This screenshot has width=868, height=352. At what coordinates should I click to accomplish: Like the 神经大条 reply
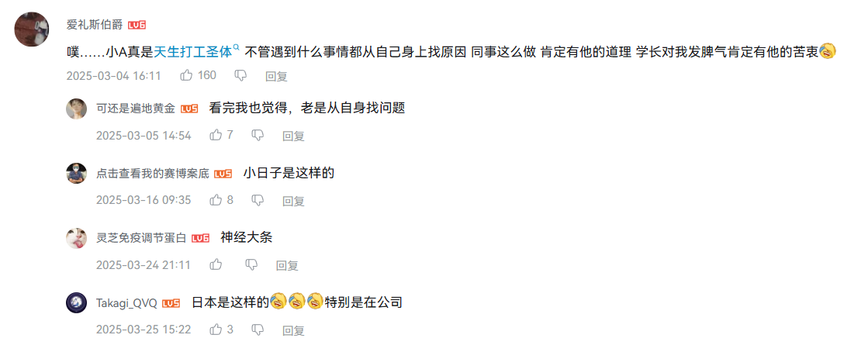pyautogui.click(x=216, y=264)
